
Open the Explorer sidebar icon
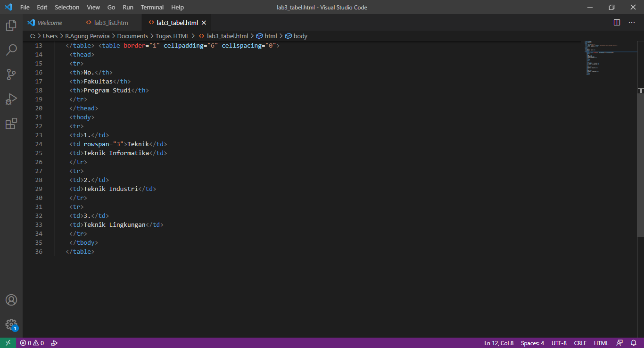pyautogui.click(x=11, y=26)
